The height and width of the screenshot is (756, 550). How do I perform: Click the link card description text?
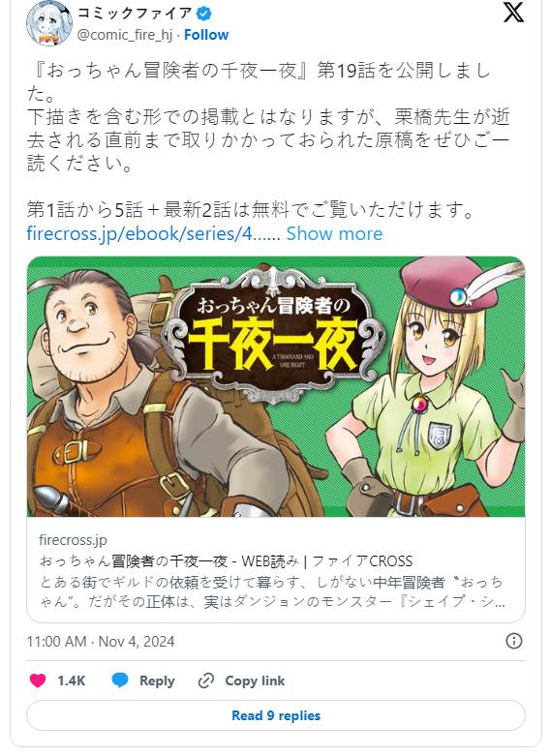tap(273, 591)
